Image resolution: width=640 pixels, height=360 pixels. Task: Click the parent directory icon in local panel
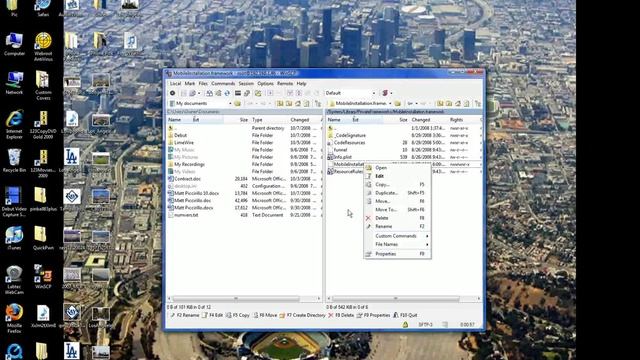click(280, 104)
